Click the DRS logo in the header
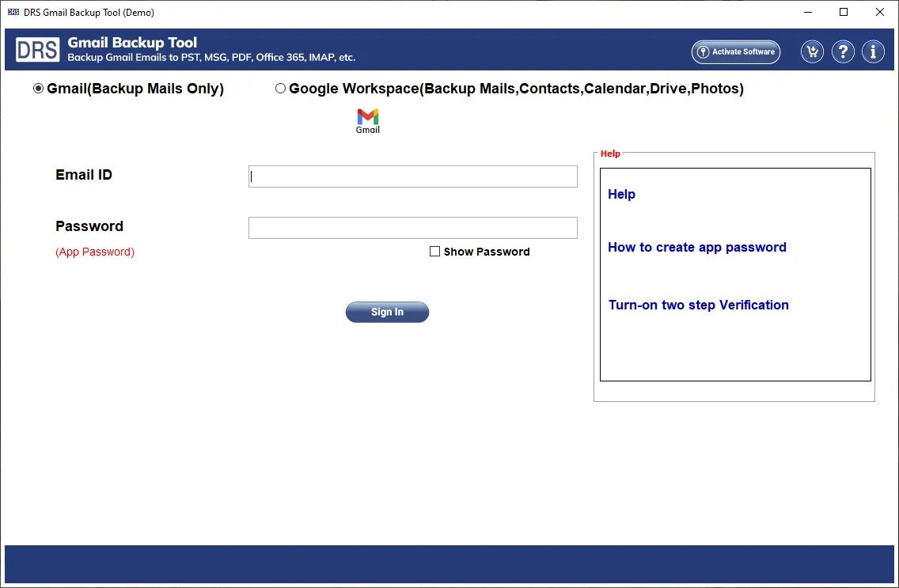 click(37, 49)
